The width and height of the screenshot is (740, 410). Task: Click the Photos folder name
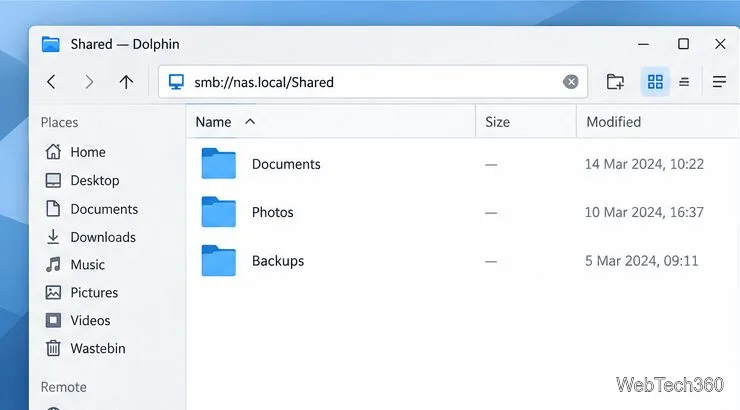(273, 212)
